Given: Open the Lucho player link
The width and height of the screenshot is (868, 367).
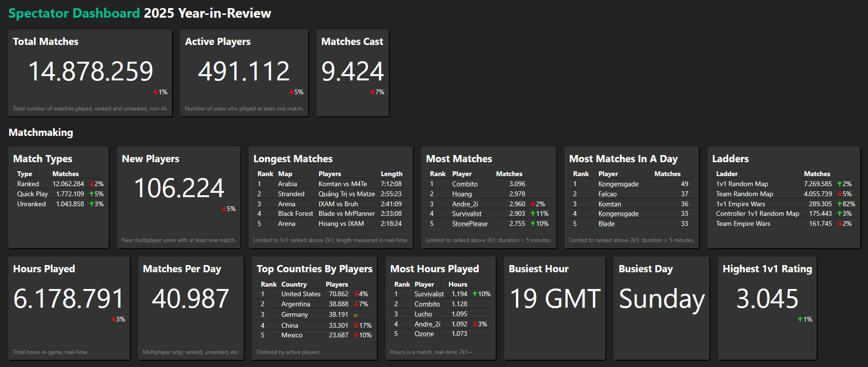Looking at the screenshot, I should coord(423,314).
